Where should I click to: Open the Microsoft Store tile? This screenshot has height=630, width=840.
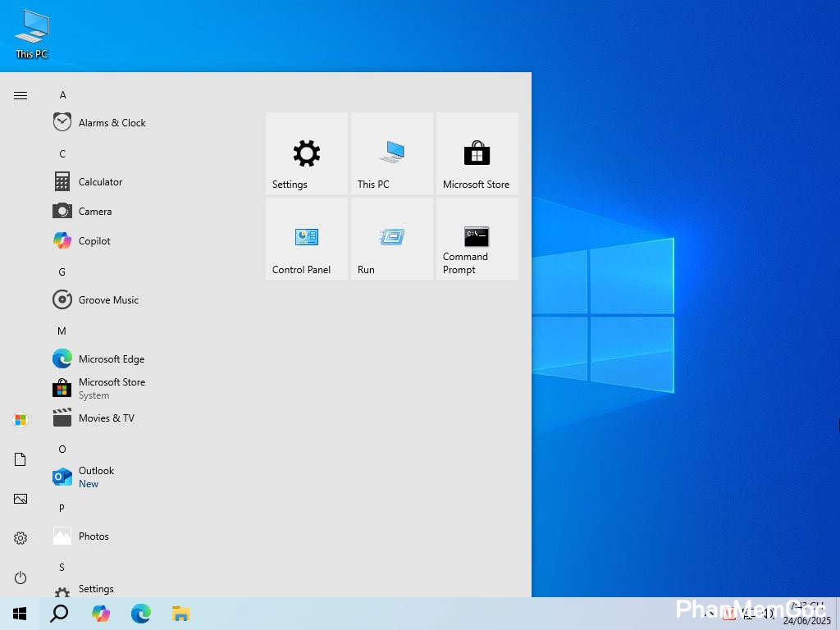click(x=477, y=153)
